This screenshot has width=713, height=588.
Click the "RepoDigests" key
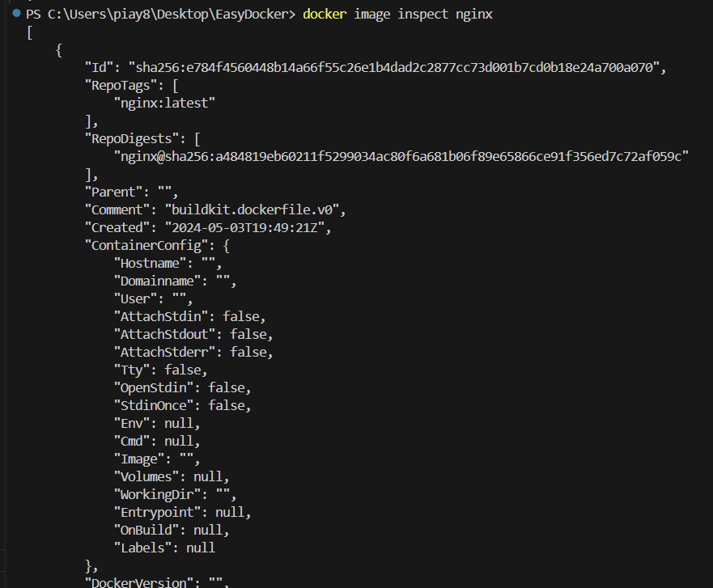(132, 139)
